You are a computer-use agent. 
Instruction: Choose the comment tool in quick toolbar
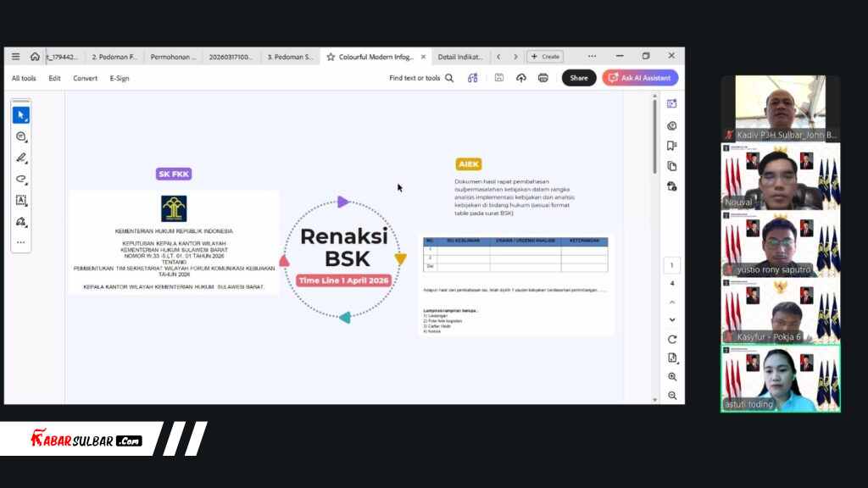(20, 136)
